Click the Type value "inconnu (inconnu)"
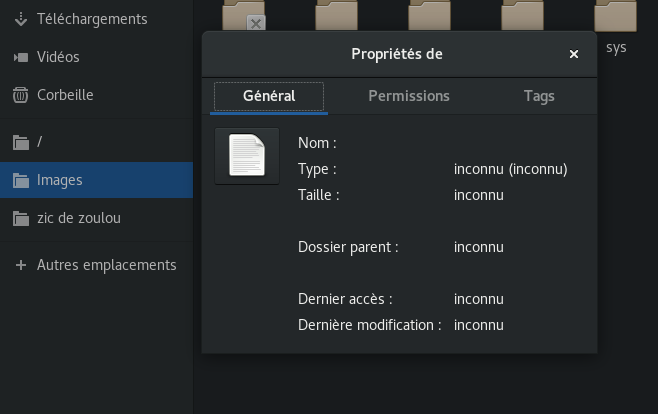The image size is (658, 414). [x=510, y=169]
